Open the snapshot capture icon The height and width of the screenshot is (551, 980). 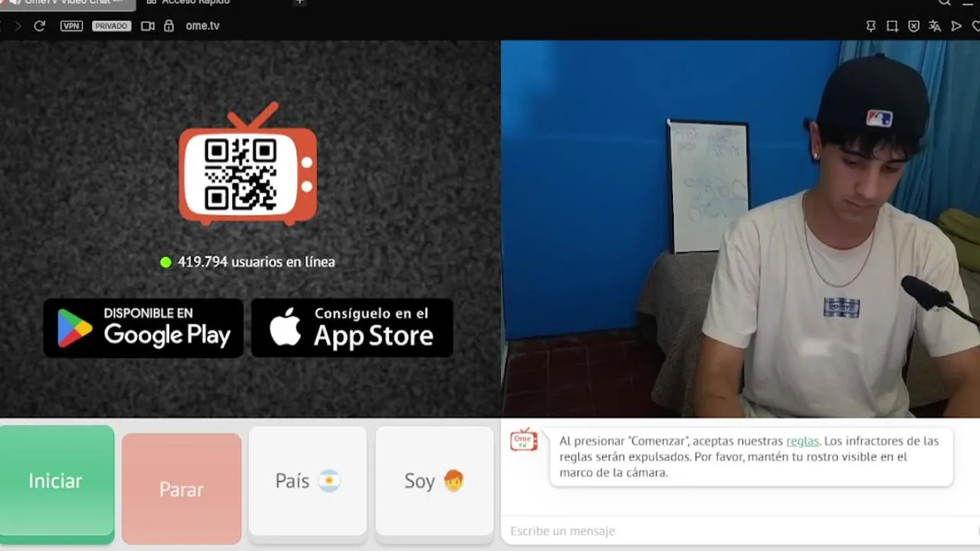pyautogui.click(x=892, y=26)
